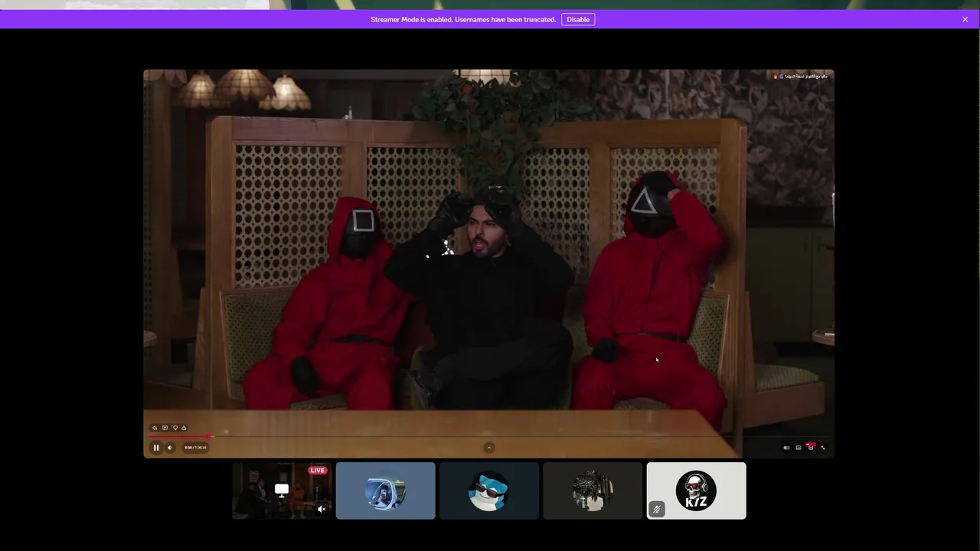Click the red progress bar playhead
Screen dimensions: 980x551
pos(208,437)
